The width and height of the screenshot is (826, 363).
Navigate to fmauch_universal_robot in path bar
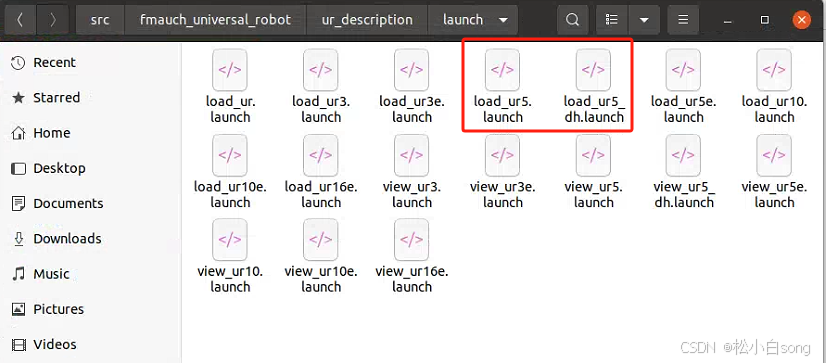tap(215, 20)
